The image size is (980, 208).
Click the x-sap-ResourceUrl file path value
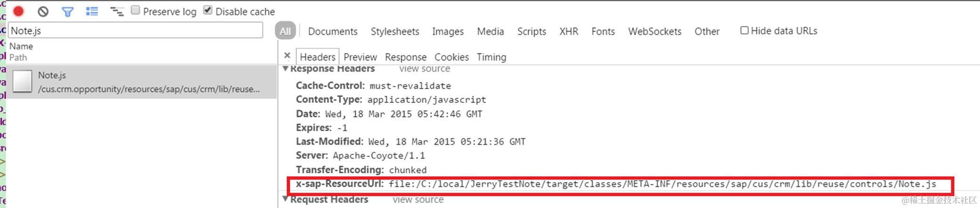click(662, 184)
